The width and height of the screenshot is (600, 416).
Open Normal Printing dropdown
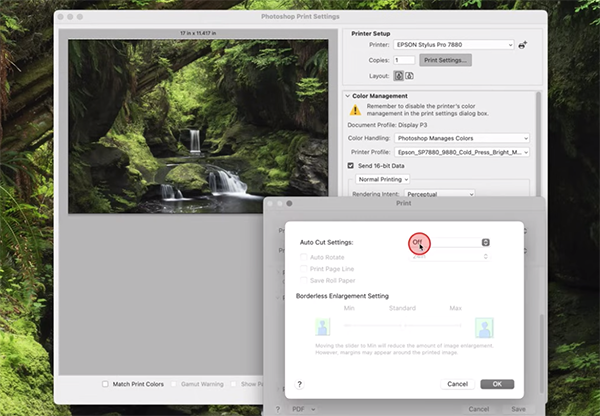tap(383, 179)
